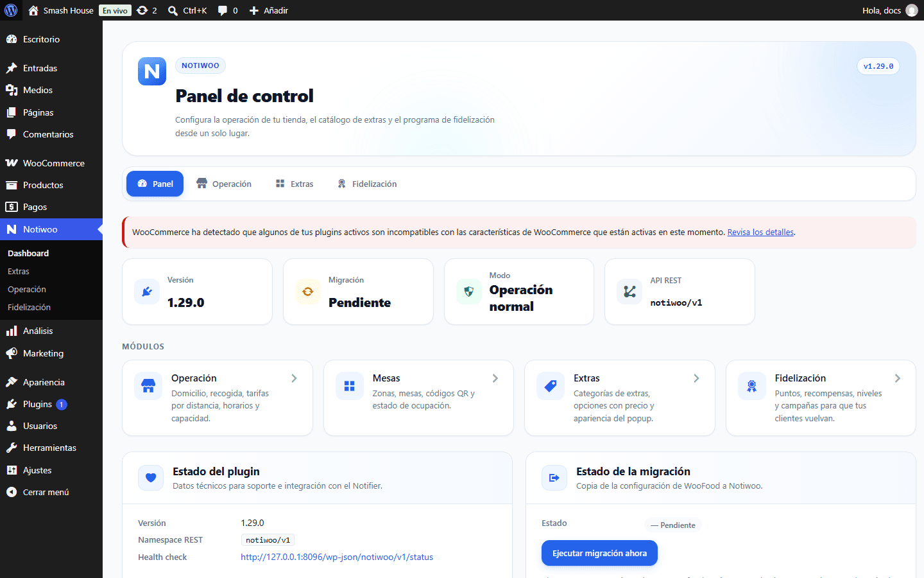Click the Smash House home icon
Image resolution: width=924 pixels, height=578 pixels.
33,10
